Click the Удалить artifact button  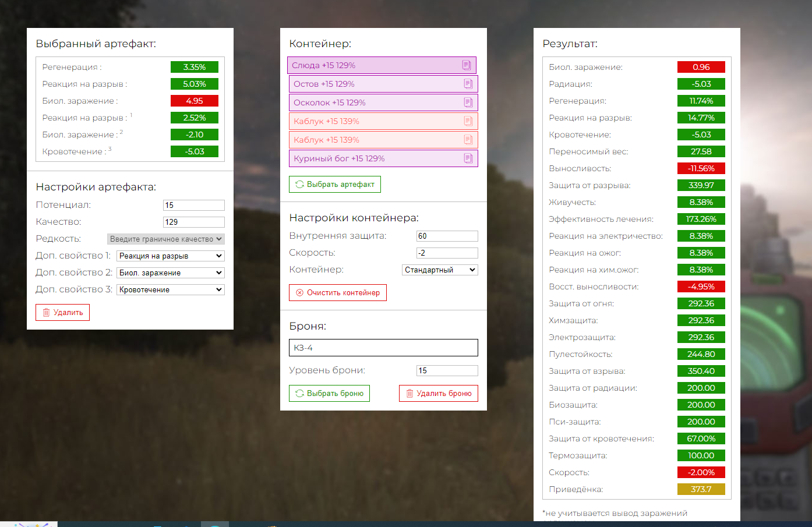click(62, 312)
